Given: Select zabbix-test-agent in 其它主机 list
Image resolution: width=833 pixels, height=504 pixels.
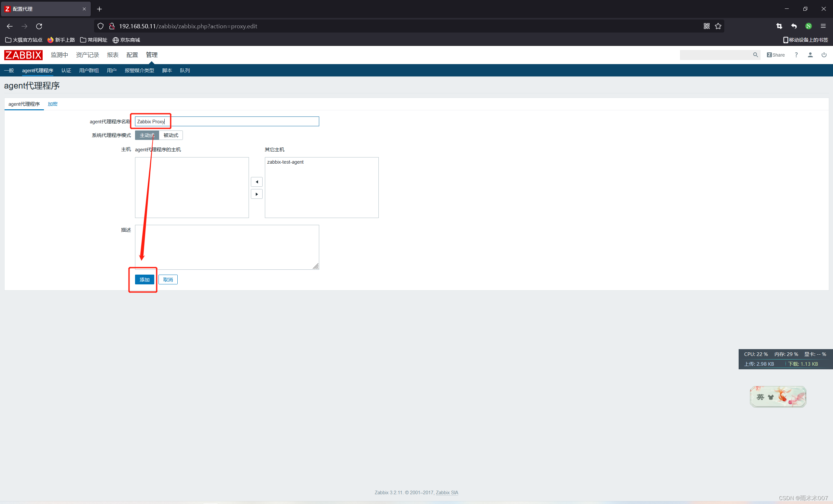Looking at the screenshot, I should point(285,162).
